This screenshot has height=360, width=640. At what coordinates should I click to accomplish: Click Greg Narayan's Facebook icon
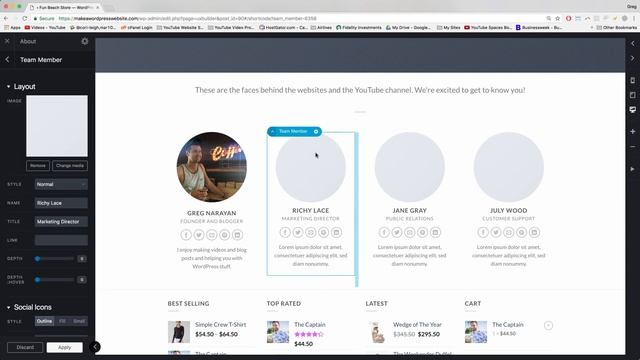(x=186, y=235)
